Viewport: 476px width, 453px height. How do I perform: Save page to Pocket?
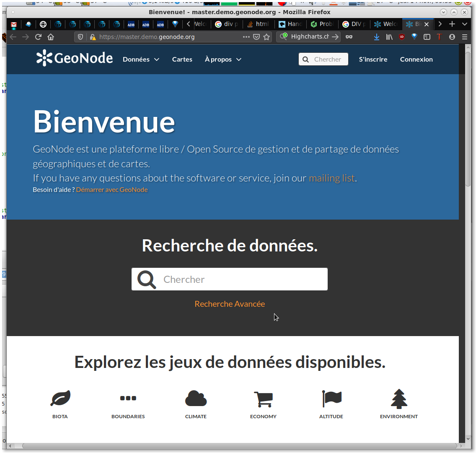(x=256, y=37)
